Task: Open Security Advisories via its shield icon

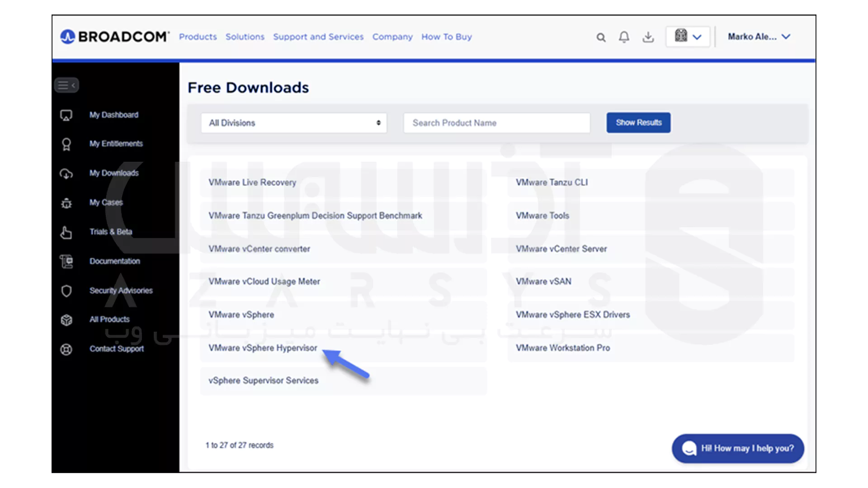Action: pos(66,291)
